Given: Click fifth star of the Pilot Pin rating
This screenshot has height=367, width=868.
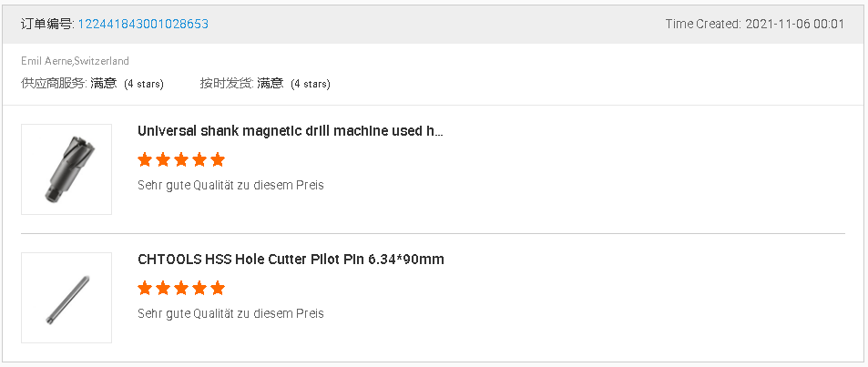Looking at the screenshot, I should pos(218,289).
